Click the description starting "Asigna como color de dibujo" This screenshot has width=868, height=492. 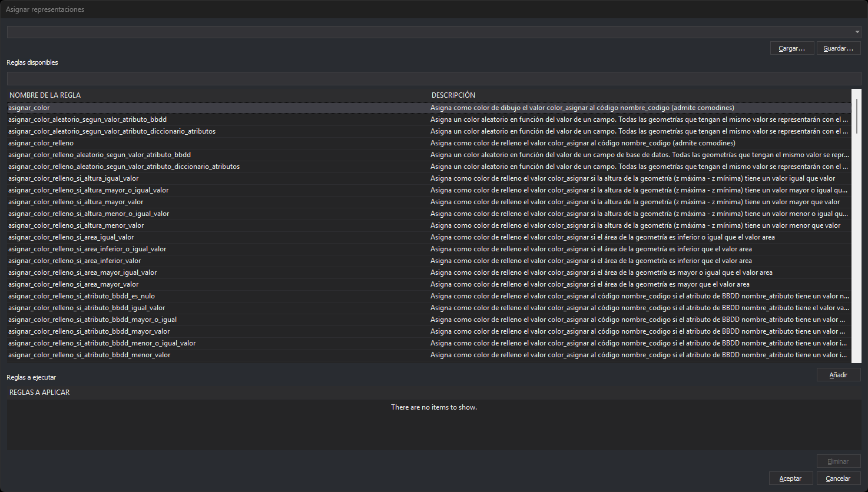[582, 108]
